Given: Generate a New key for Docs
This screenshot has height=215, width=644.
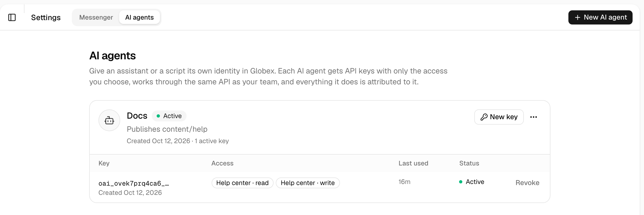Looking at the screenshot, I should 499,117.
